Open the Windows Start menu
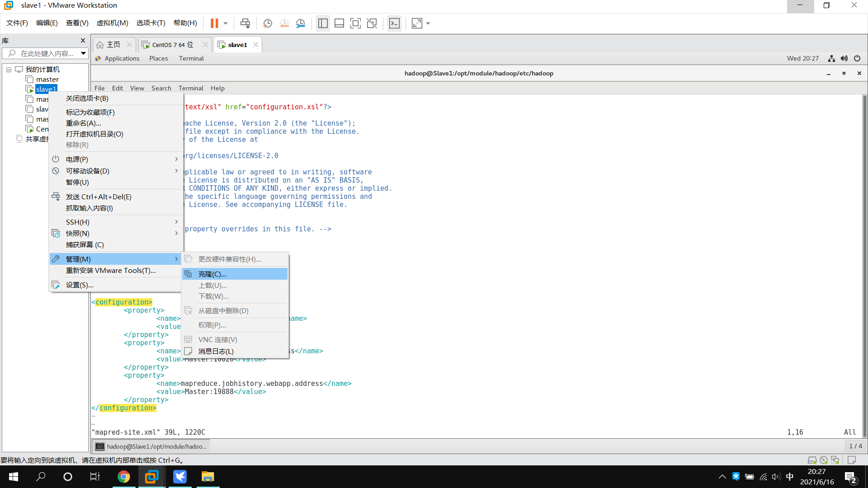Viewport: 868px width, 488px height. tap(14, 477)
